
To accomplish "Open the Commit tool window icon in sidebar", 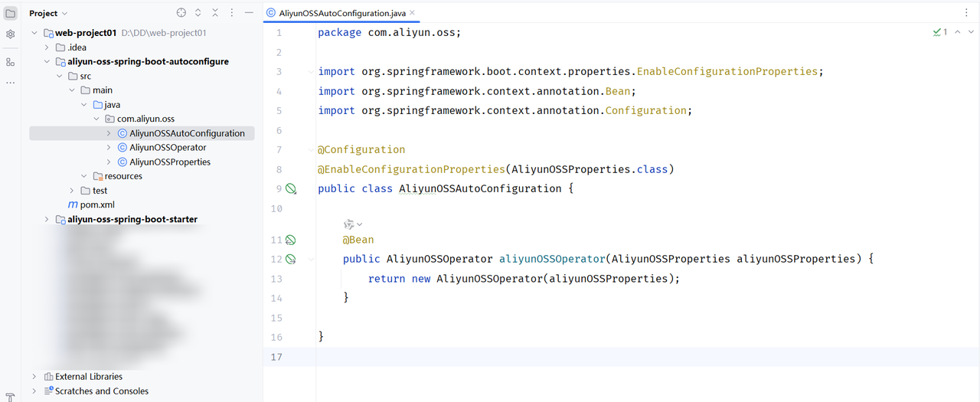I will click(10, 34).
